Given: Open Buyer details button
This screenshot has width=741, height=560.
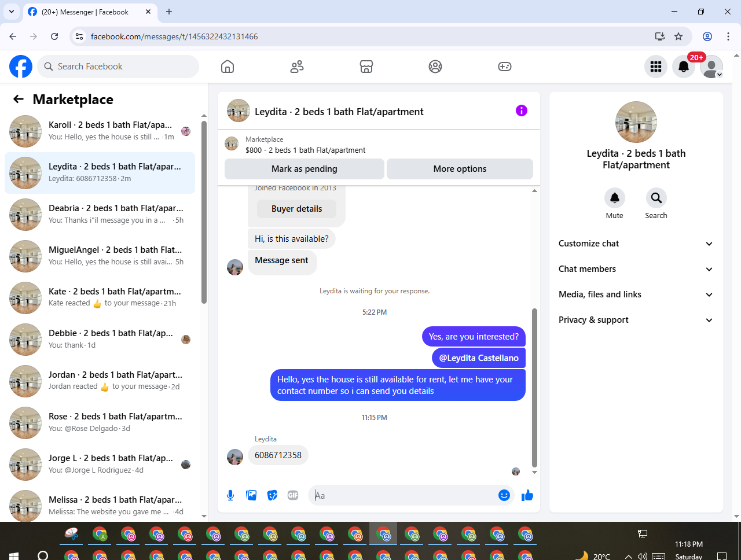Looking at the screenshot, I should [296, 209].
